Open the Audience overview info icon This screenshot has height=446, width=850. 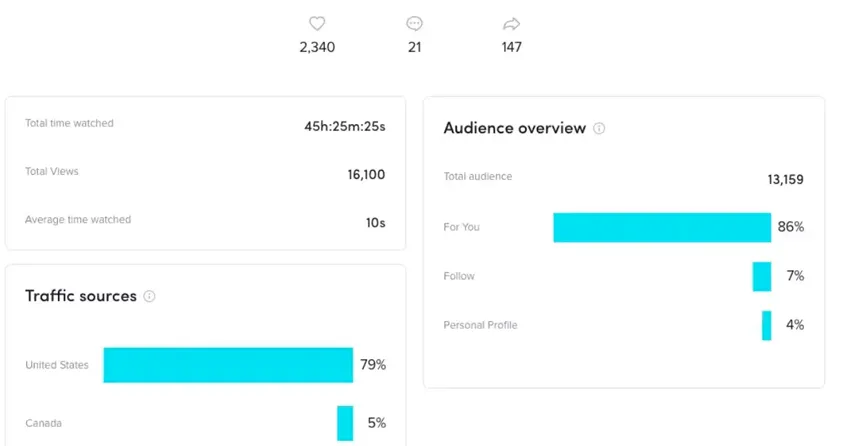pyautogui.click(x=599, y=129)
